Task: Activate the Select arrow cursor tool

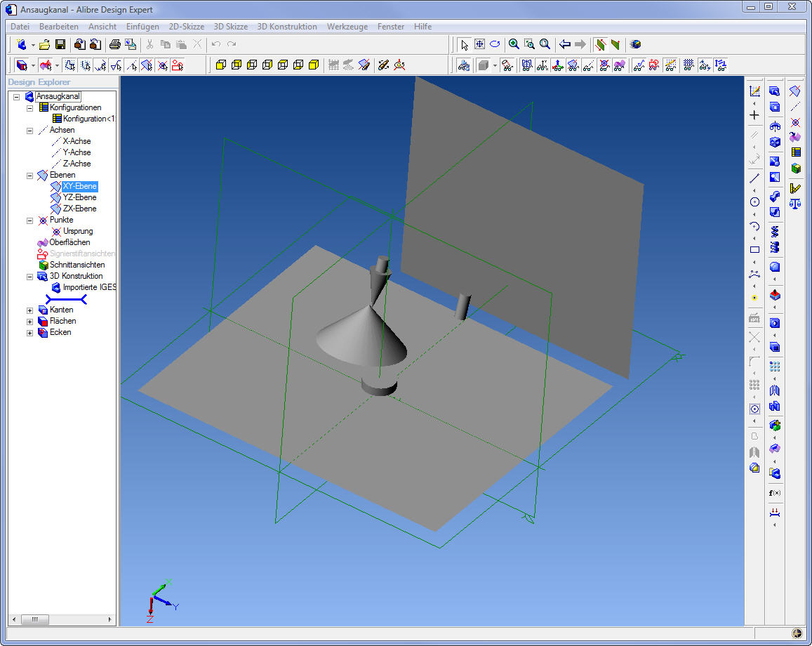Action: coord(464,44)
